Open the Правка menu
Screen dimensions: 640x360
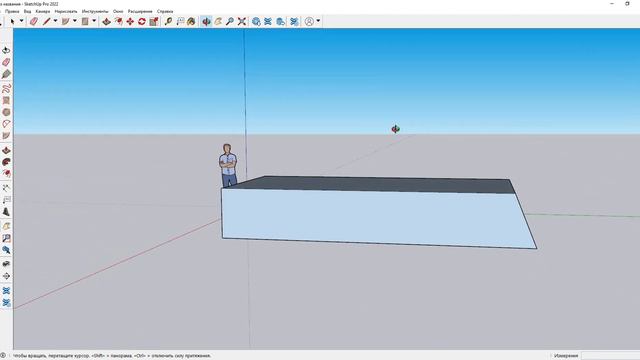[12, 11]
